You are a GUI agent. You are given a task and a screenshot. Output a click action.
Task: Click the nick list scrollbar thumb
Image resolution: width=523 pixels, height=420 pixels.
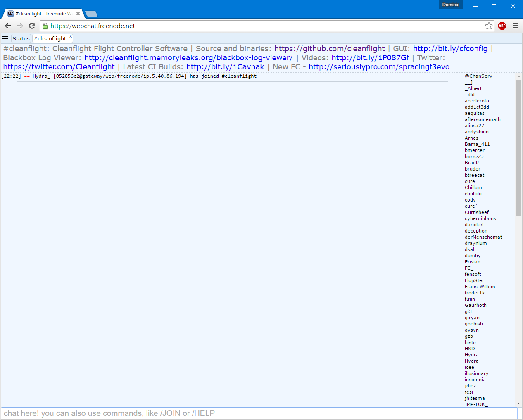(x=518, y=147)
